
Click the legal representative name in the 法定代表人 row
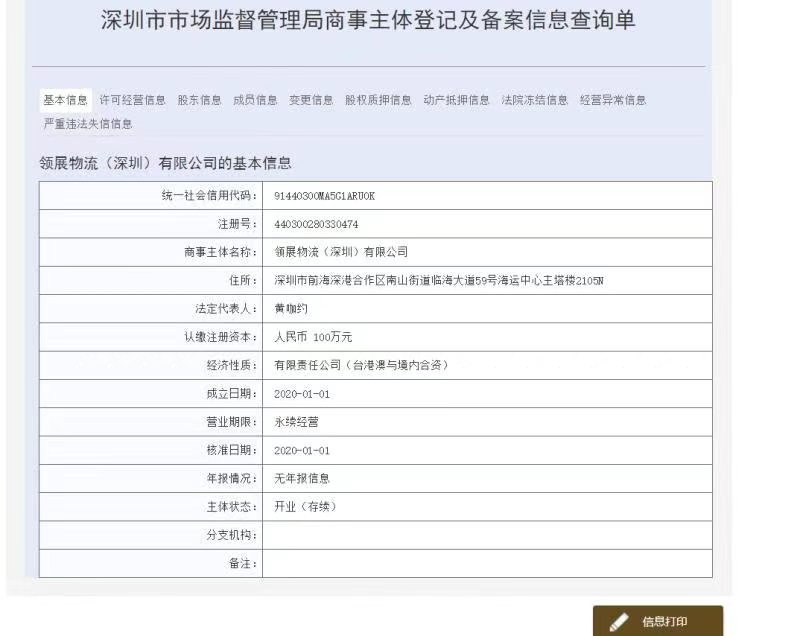point(291,309)
